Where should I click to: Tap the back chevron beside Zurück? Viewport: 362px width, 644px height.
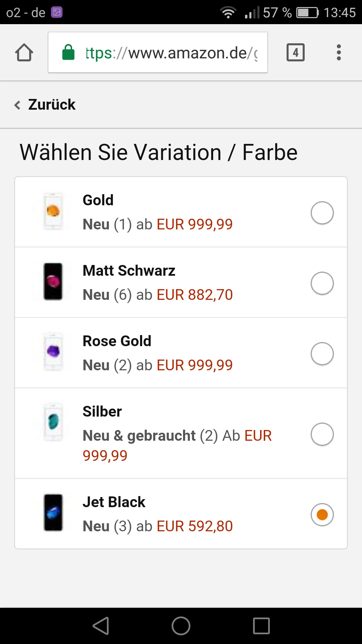pos(17,105)
